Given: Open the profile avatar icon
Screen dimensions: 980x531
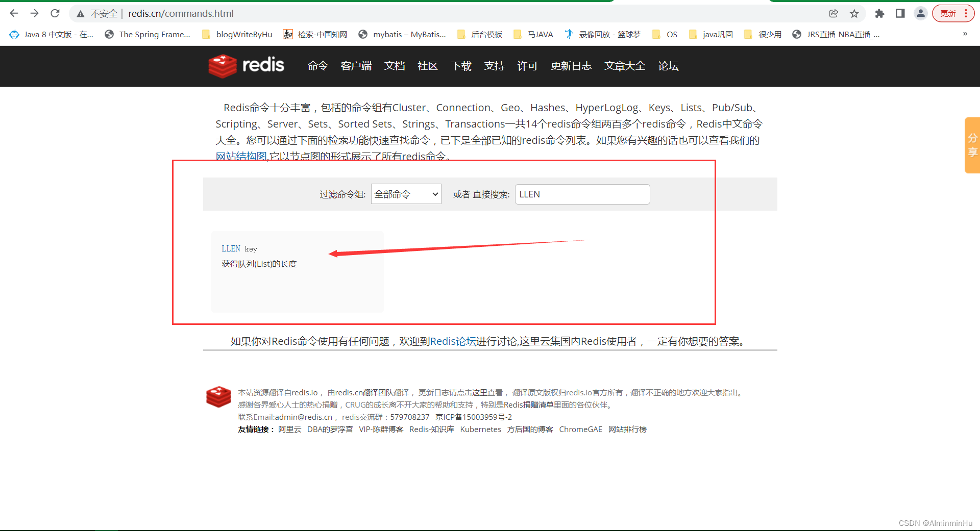Looking at the screenshot, I should 920,13.
